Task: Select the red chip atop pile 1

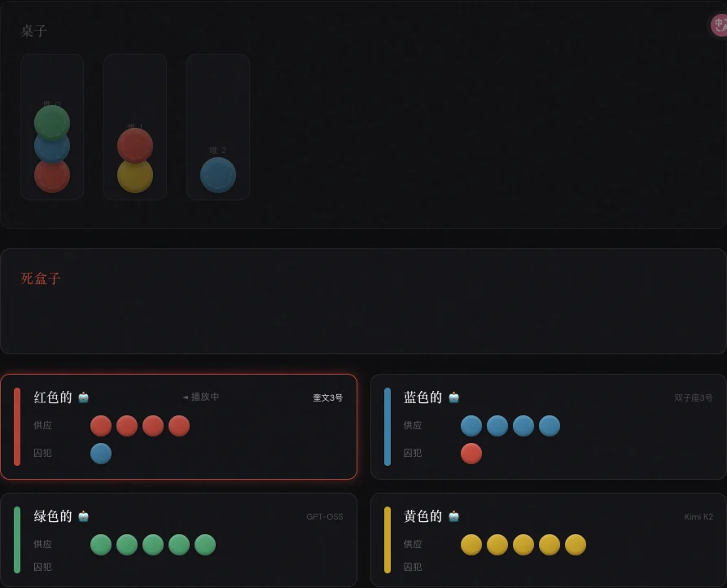Action: point(135,145)
